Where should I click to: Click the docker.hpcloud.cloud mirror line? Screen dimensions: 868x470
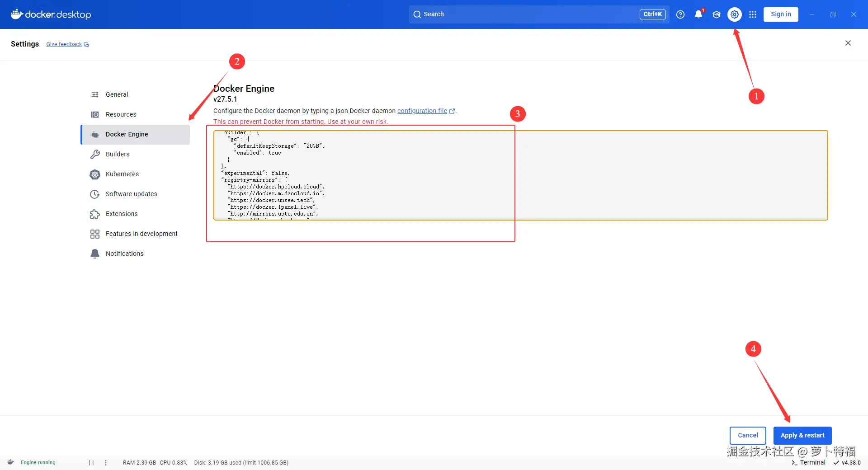coord(276,187)
